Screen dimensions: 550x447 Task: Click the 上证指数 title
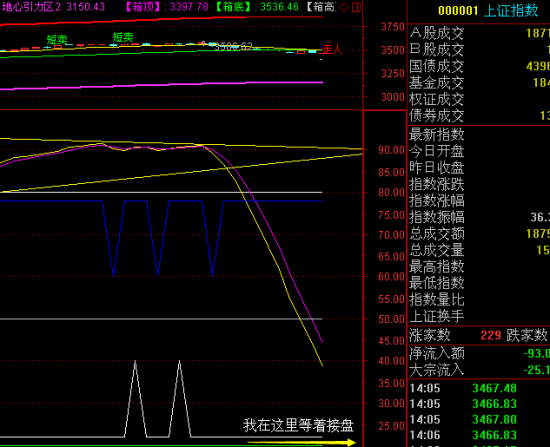(511, 11)
